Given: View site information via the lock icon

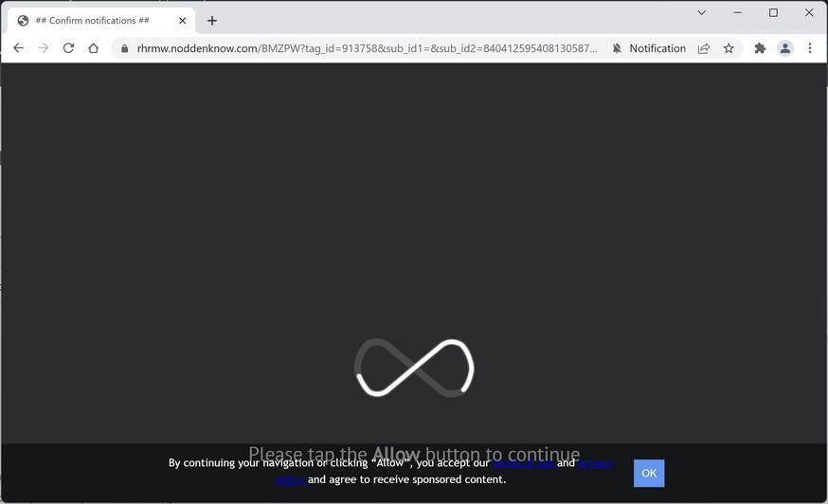Looking at the screenshot, I should [x=125, y=48].
